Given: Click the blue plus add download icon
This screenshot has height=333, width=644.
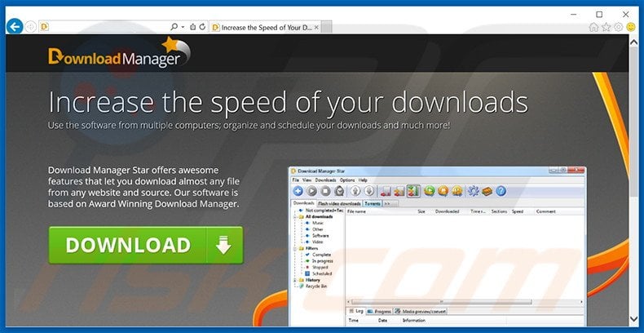Looking at the screenshot, I should 298,191.
